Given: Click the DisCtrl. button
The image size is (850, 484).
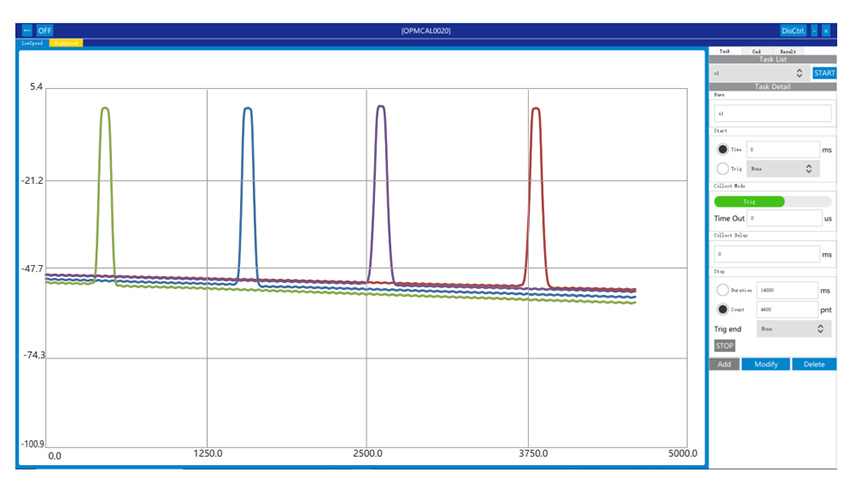Looking at the screenshot, I should (x=793, y=31).
